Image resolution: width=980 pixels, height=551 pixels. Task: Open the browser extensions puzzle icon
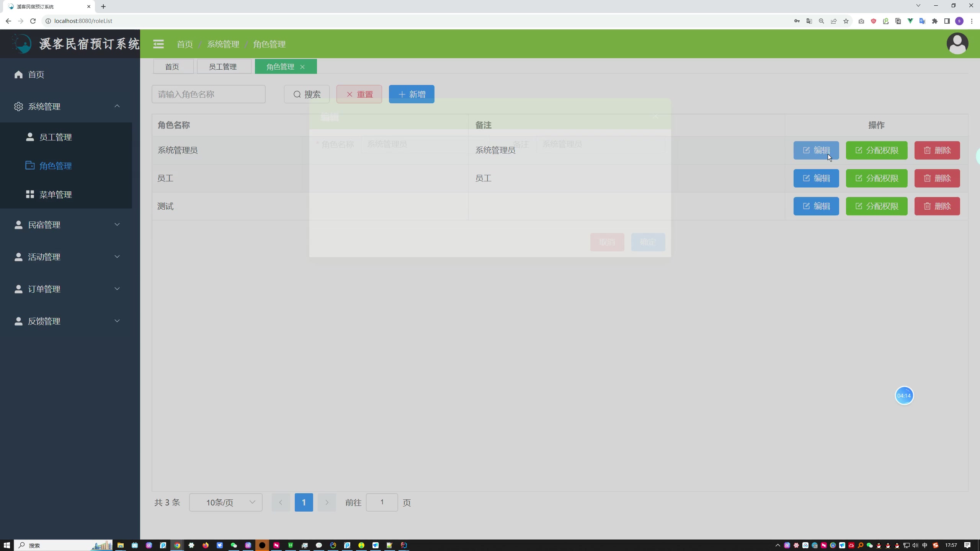point(935,21)
